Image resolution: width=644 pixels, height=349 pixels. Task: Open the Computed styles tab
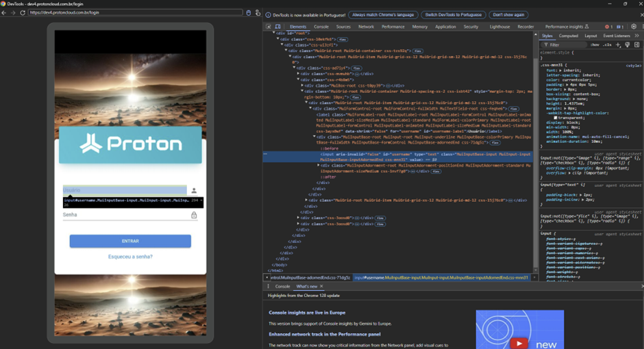click(x=569, y=36)
